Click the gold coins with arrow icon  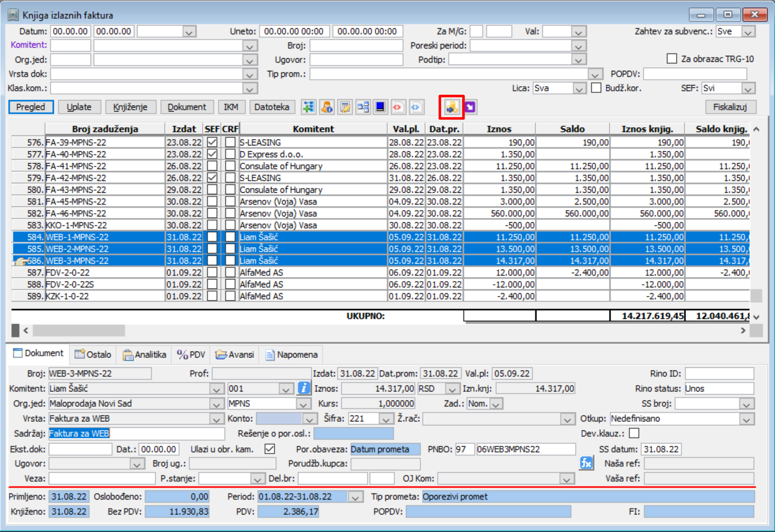click(x=451, y=107)
